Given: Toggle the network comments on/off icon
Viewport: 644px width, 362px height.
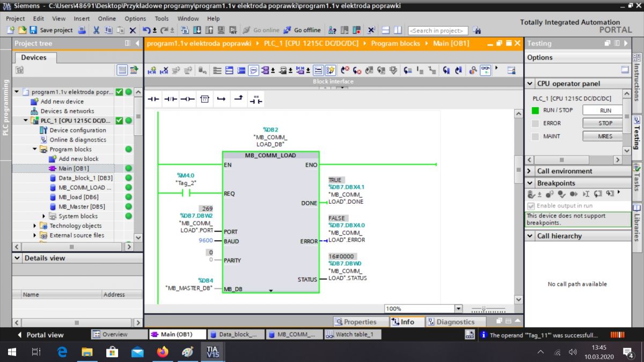Looking at the screenshot, I should pos(318,70).
